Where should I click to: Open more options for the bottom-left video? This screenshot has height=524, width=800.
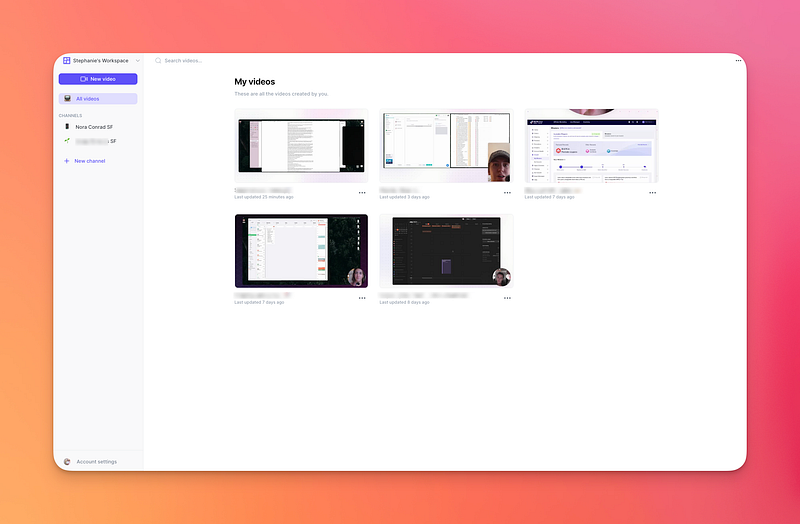[362, 298]
